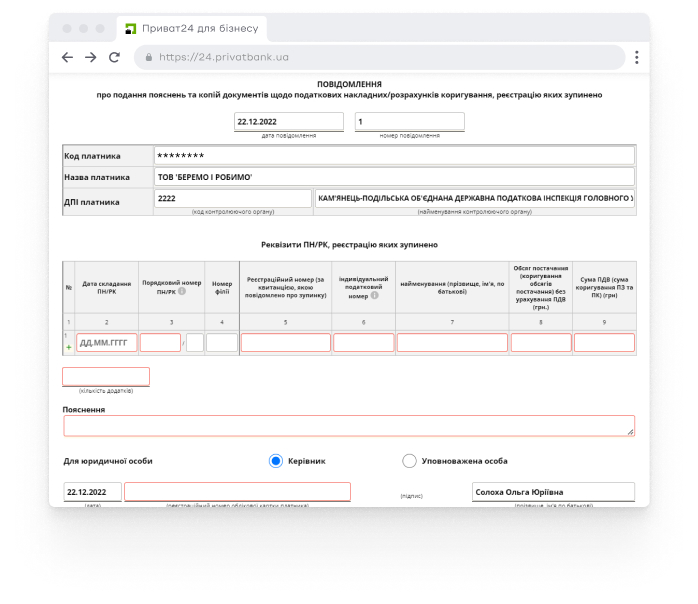Click the browser back arrow
698x604 pixels.
[67, 58]
